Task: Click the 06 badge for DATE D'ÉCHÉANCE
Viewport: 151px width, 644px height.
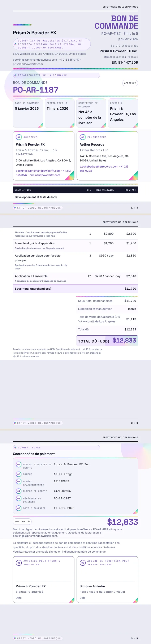Action: pyautogui.click(x=18, y=508)
